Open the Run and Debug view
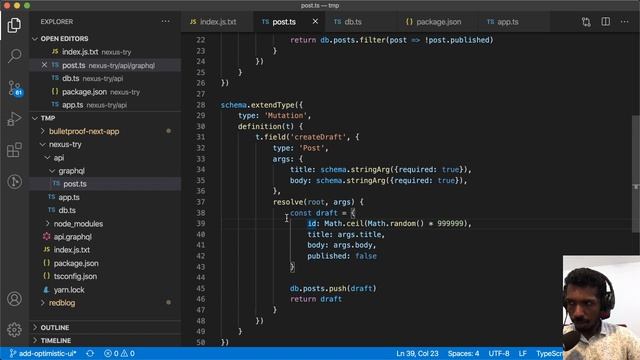Viewport: 640px width, 360px height. coord(14,119)
